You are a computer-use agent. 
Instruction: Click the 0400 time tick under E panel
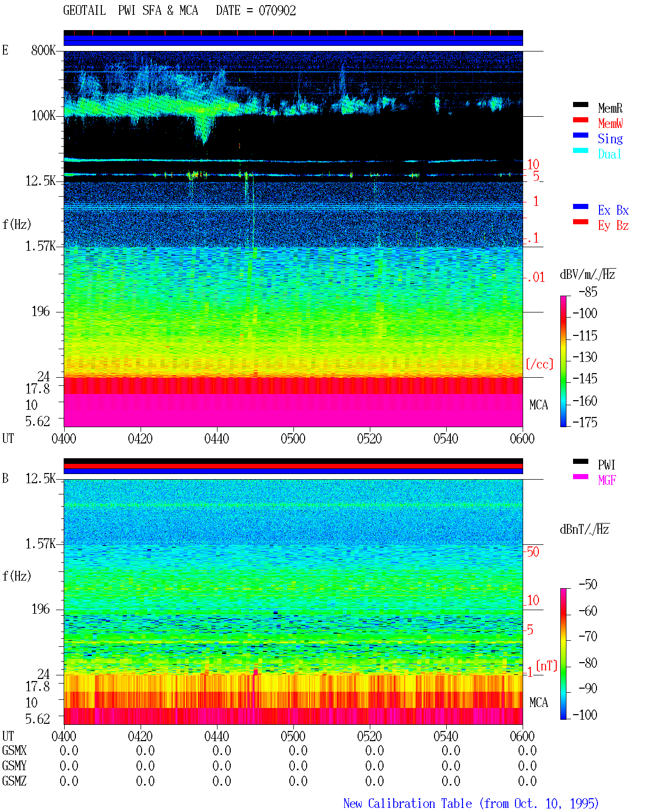coord(64,438)
